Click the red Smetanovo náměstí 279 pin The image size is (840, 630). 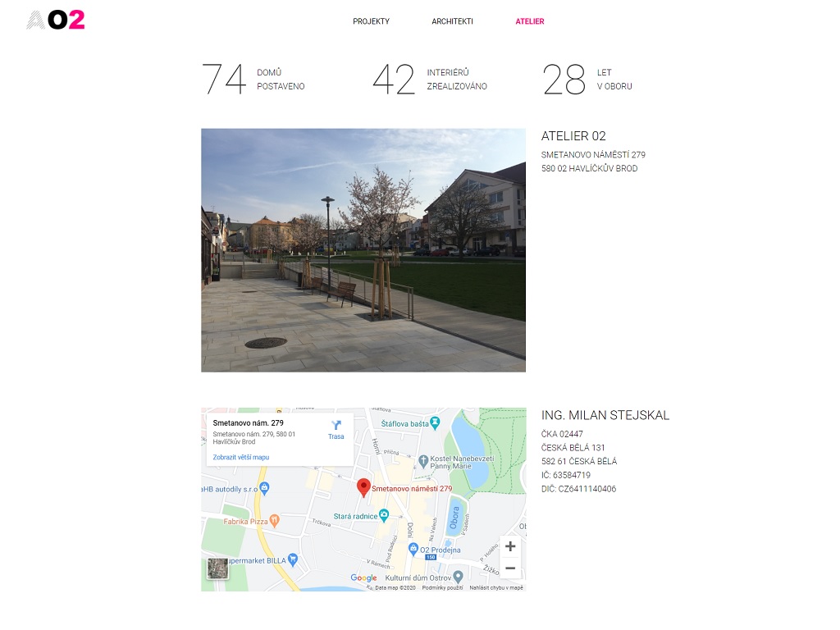[x=363, y=487]
